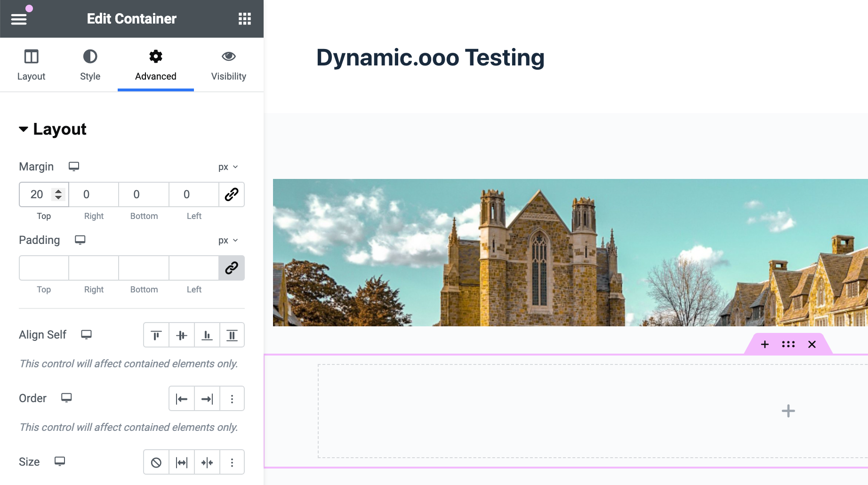
Task: Click the plus in empty container
Action: tap(788, 411)
